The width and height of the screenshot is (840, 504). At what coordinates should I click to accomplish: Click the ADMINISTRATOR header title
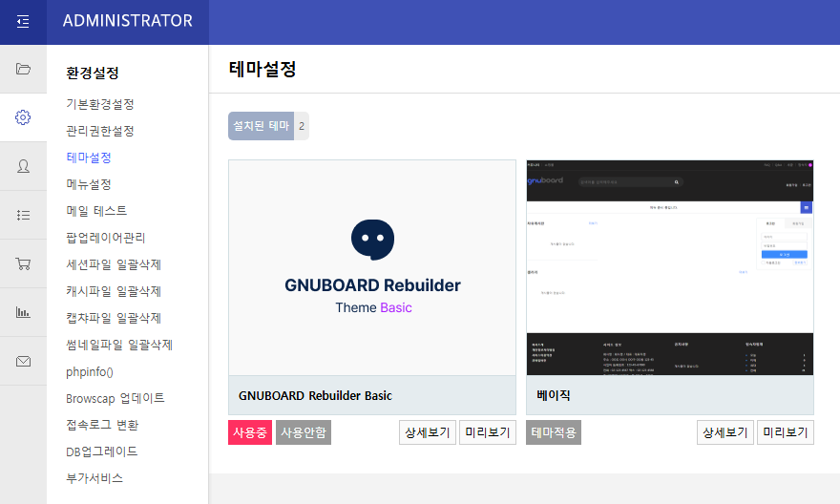pyautogui.click(x=128, y=21)
